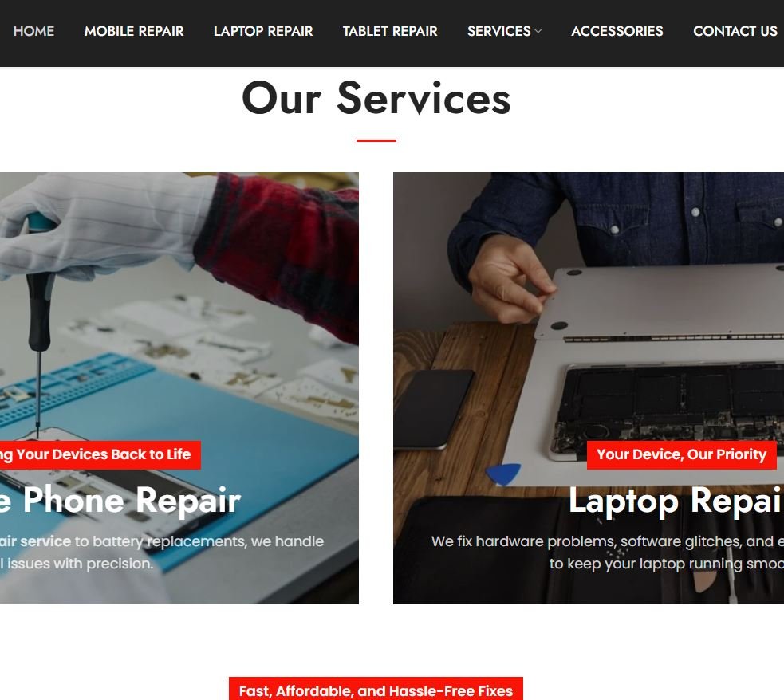The width and height of the screenshot is (784, 700).
Task: Click 'Your Devices Back to Life' red badge
Action: point(100,454)
